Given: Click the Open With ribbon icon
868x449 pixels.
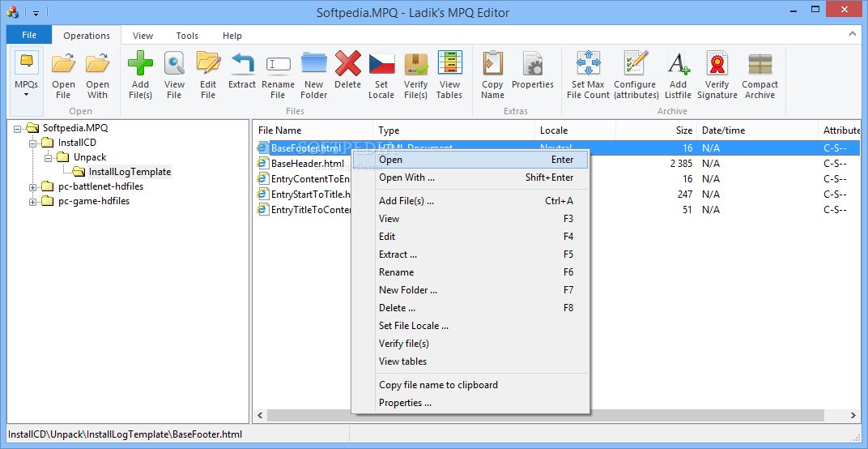Looking at the screenshot, I should [x=97, y=62].
